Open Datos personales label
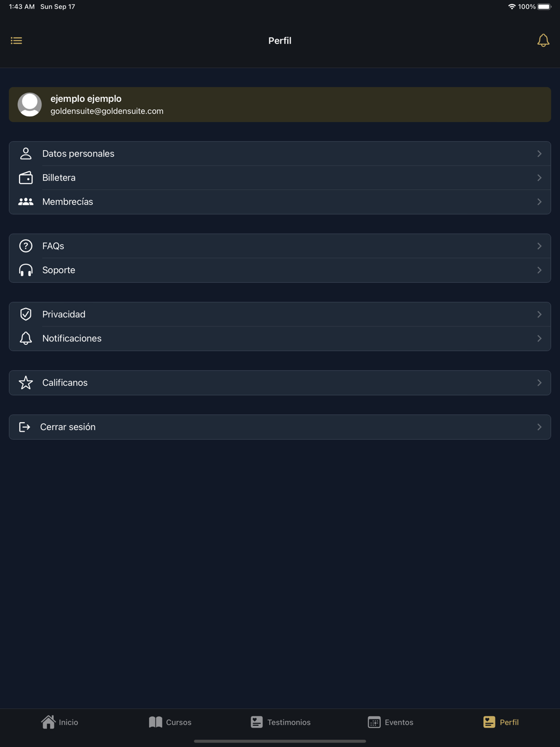The width and height of the screenshot is (560, 747). [78, 153]
